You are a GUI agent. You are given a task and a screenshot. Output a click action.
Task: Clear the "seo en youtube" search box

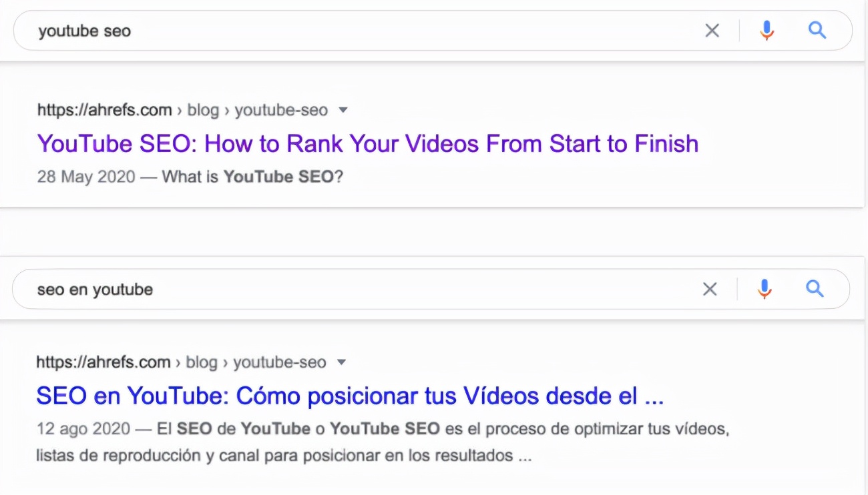[710, 289]
